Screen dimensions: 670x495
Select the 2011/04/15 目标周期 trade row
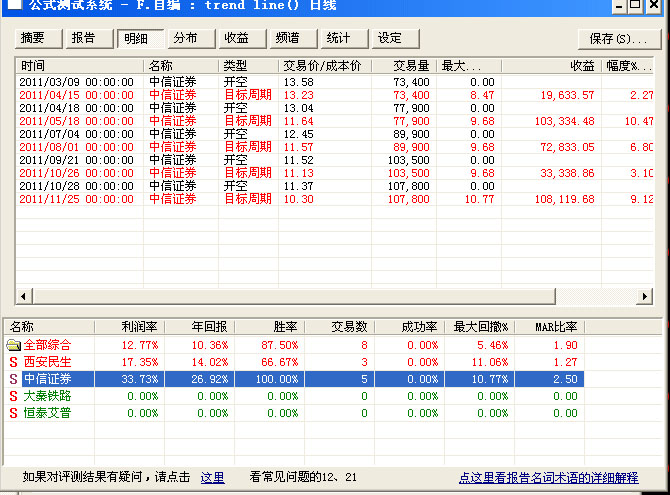point(335,95)
